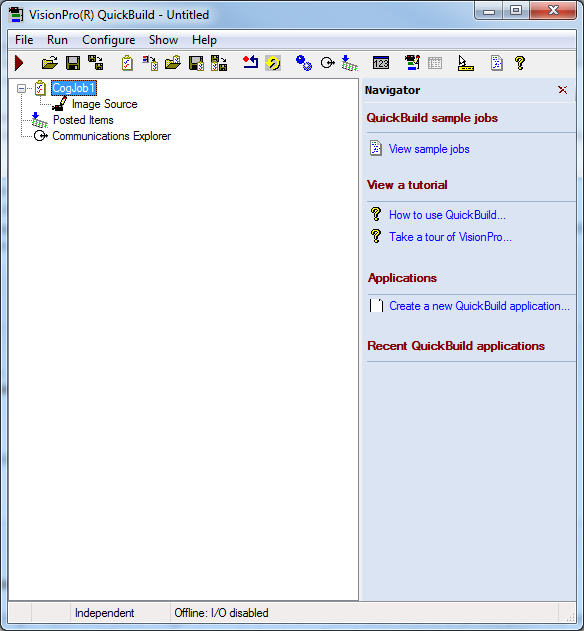Save selected job via floppy-clipboard icon
This screenshot has height=631, width=584.
[x=196, y=63]
